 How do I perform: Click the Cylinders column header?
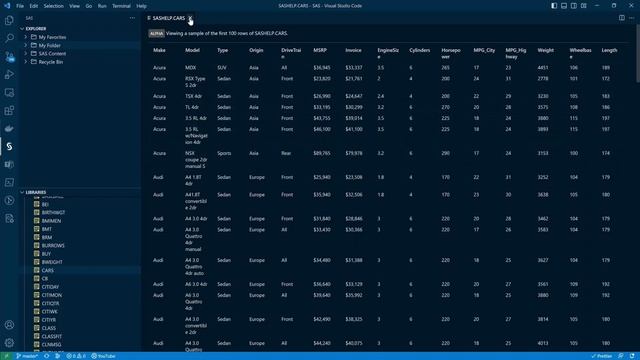(x=420, y=50)
